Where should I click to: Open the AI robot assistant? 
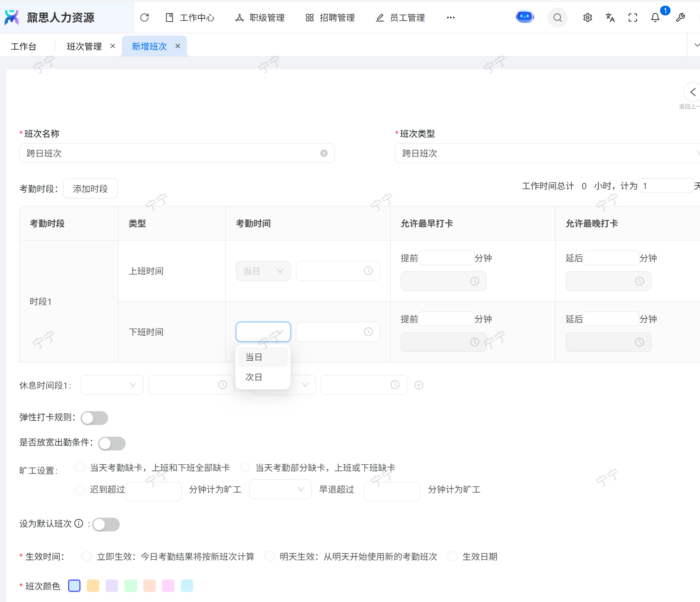[x=525, y=17]
